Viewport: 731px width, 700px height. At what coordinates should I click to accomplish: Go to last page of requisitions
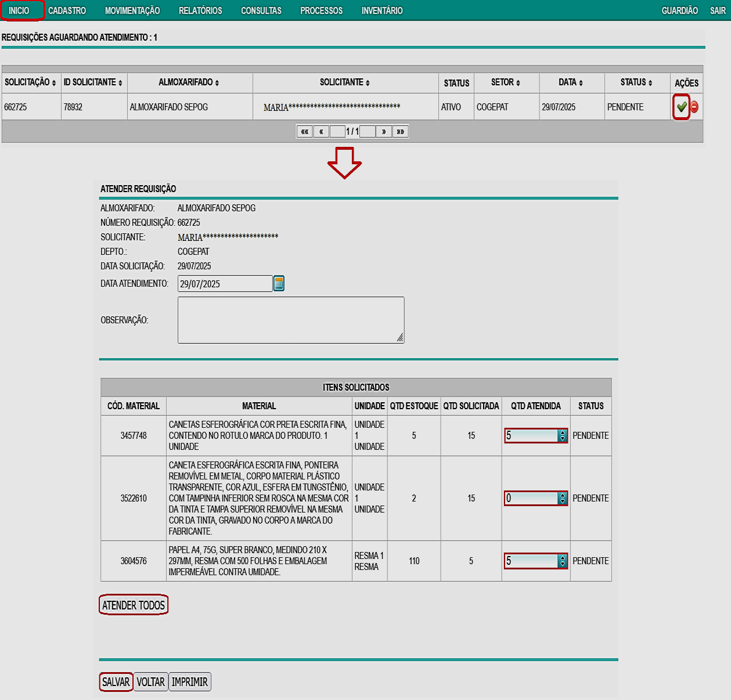pyautogui.click(x=401, y=132)
